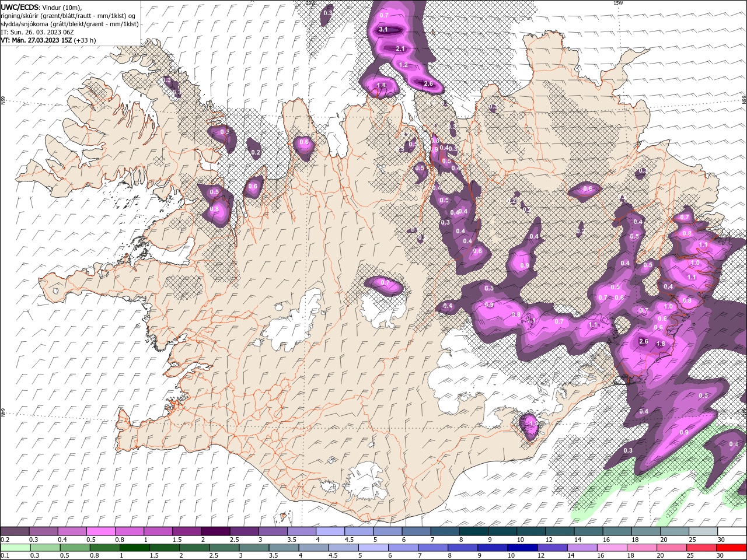Click the 1.2 snowfall value in the northern band
This screenshot has height=560, width=747.
[403, 65]
